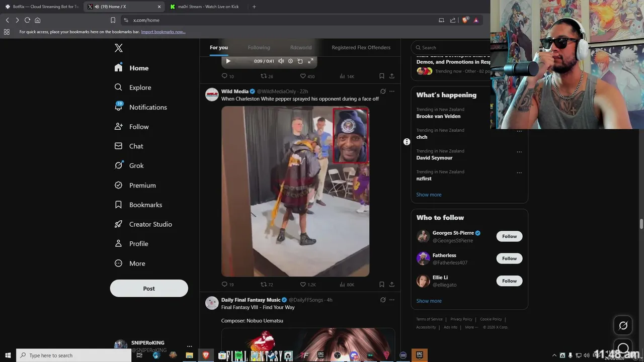View Wild Media post's 80K views analytics

tap(347, 285)
